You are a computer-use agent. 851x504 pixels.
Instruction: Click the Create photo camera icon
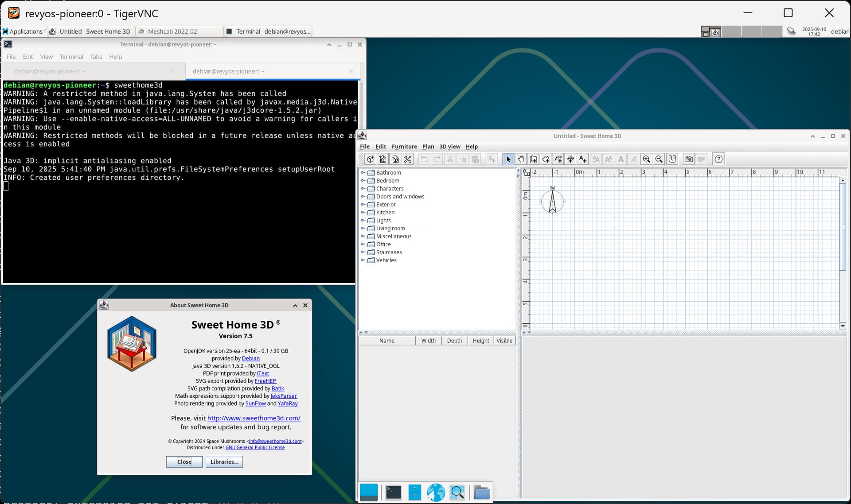coord(689,159)
